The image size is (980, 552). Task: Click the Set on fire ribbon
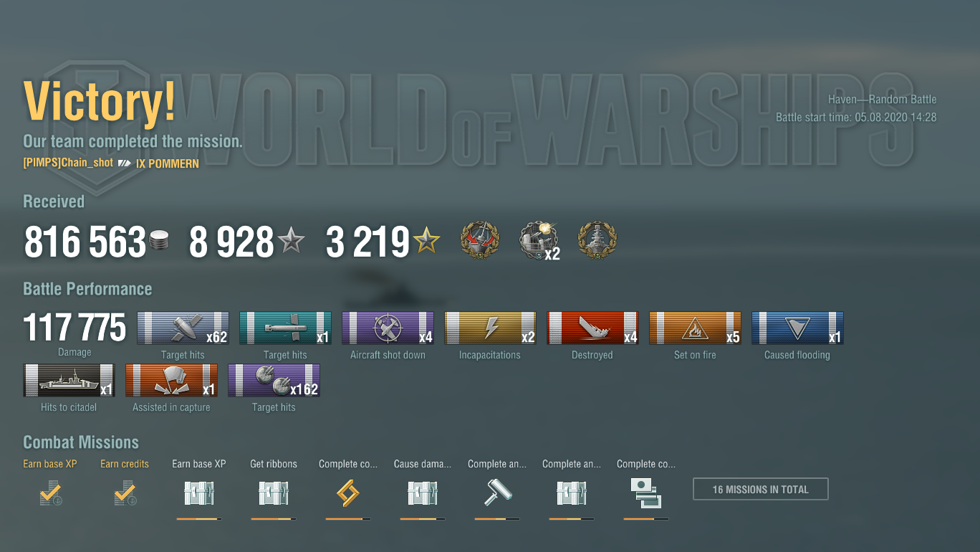click(x=695, y=328)
